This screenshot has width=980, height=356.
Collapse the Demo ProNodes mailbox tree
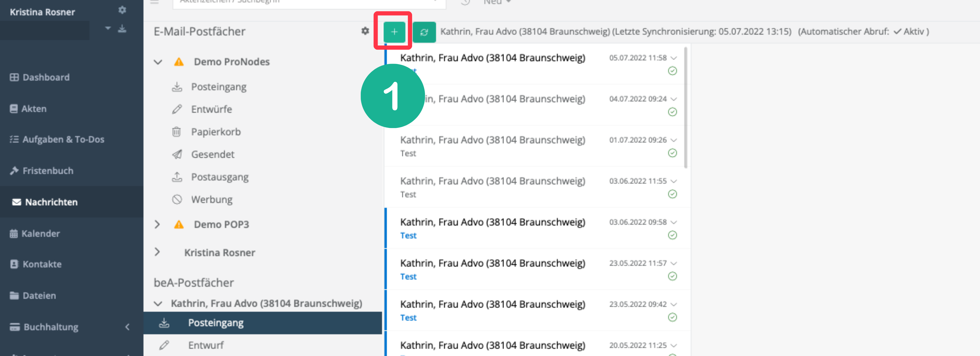[158, 62]
